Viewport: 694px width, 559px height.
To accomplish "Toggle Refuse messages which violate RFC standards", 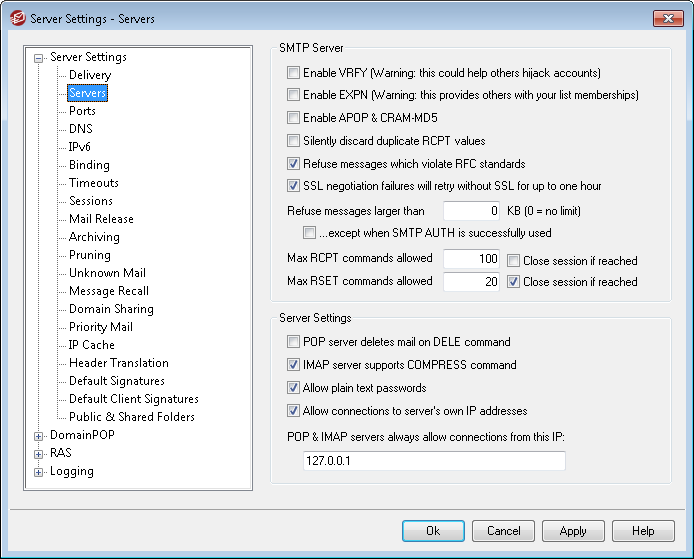I will (x=293, y=164).
